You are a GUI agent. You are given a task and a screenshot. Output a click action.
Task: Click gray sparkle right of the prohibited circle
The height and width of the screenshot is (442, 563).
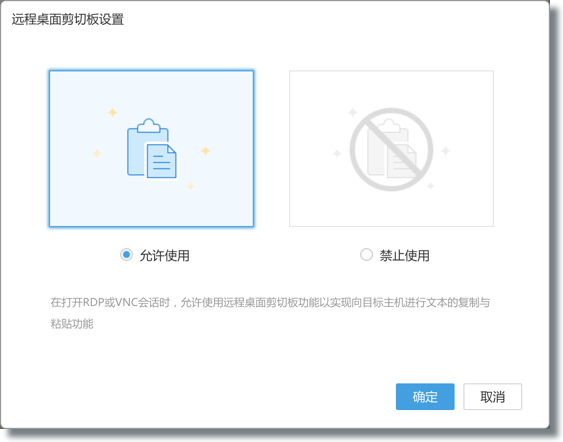445,150
